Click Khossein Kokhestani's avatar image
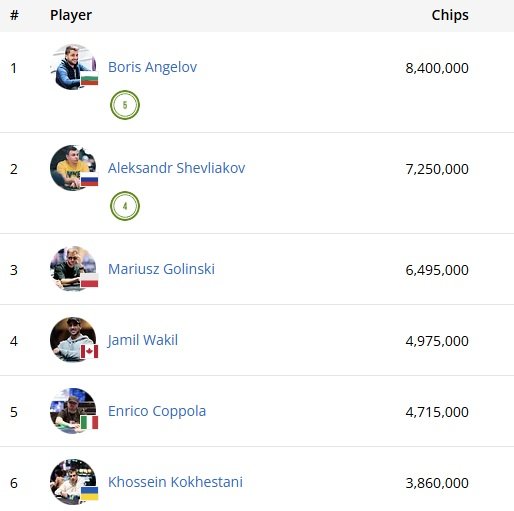Image resolution: width=514 pixels, height=511 pixels. [73, 482]
